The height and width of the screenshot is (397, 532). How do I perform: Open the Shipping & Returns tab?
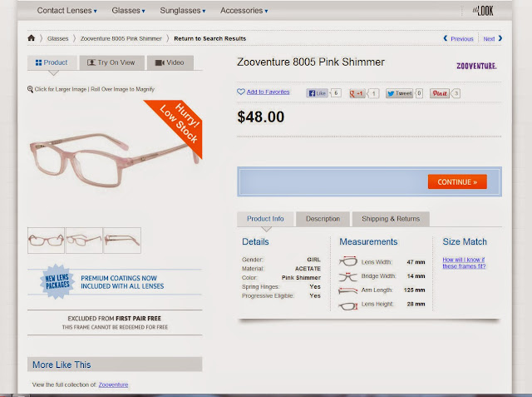pyautogui.click(x=391, y=219)
